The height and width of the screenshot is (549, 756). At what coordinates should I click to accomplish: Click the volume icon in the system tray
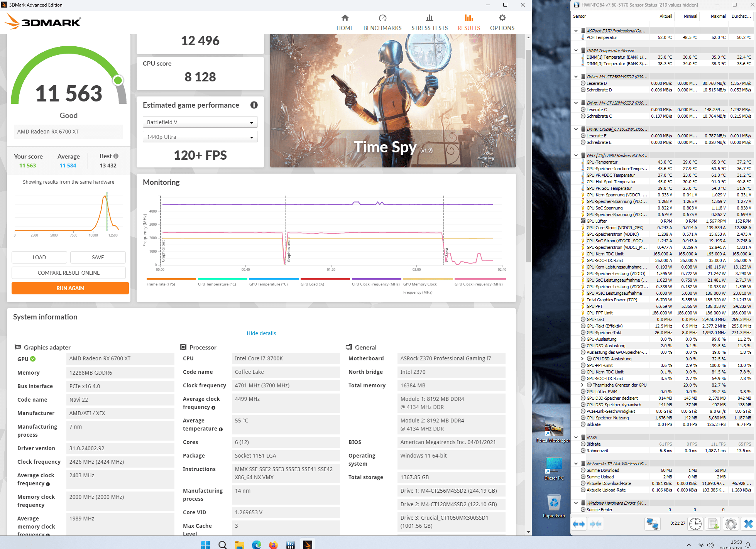tap(710, 545)
